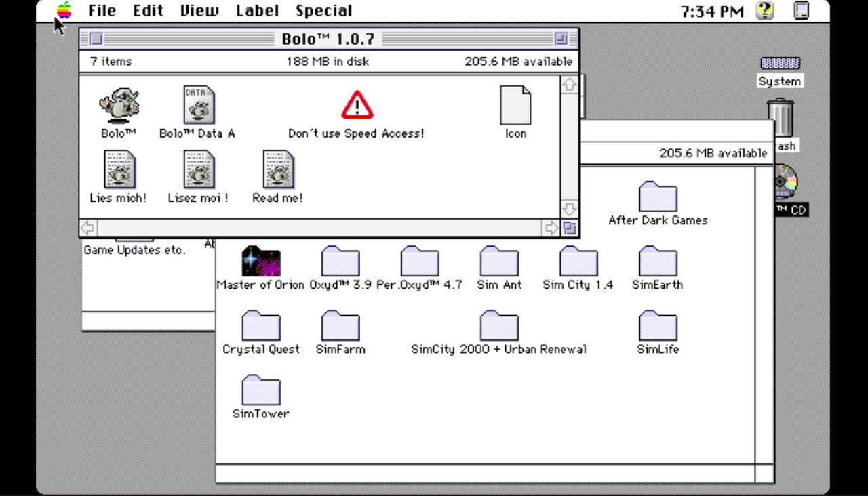Open the Apple menu
Screen dimensions: 868x496
pos(64,10)
